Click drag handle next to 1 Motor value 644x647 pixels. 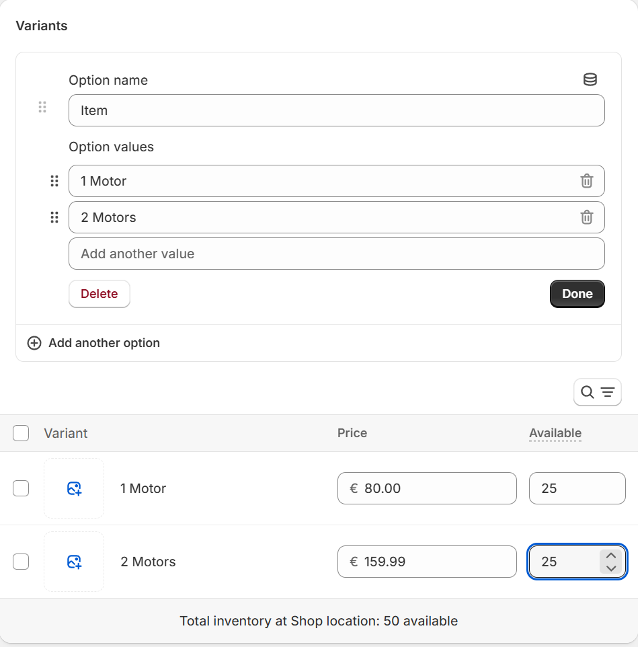54,181
